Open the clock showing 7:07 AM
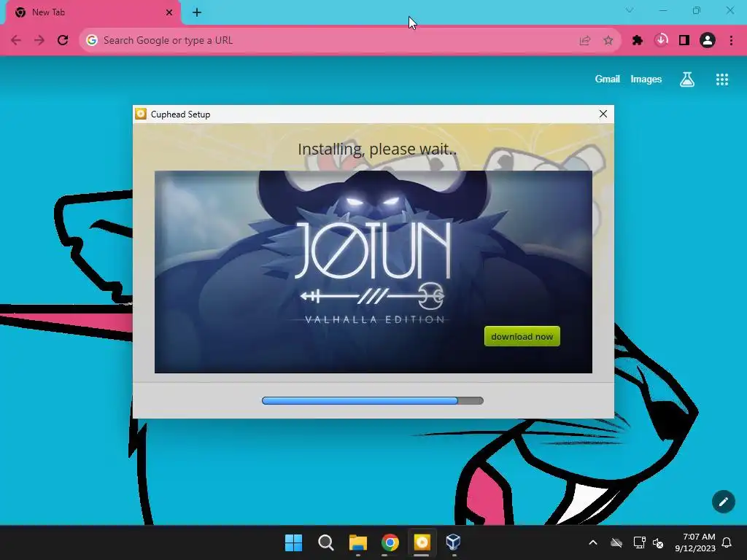The width and height of the screenshot is (747, 560). pos(695,542)
